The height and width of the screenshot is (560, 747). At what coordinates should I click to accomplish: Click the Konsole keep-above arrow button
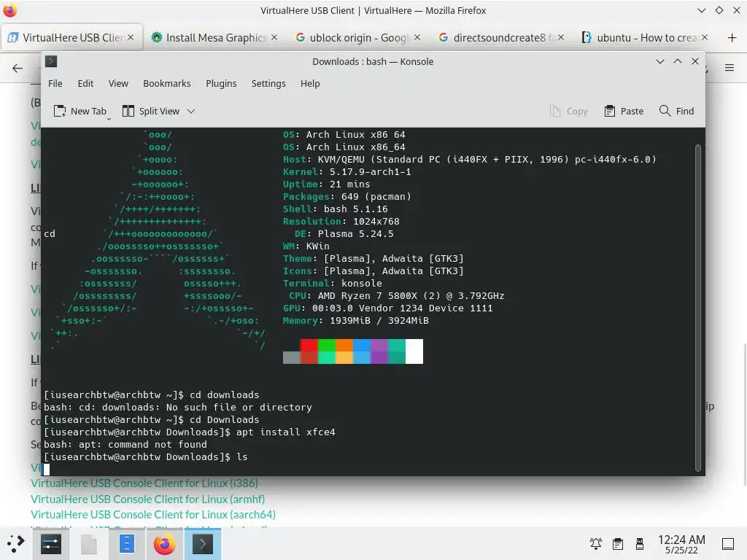678,61
